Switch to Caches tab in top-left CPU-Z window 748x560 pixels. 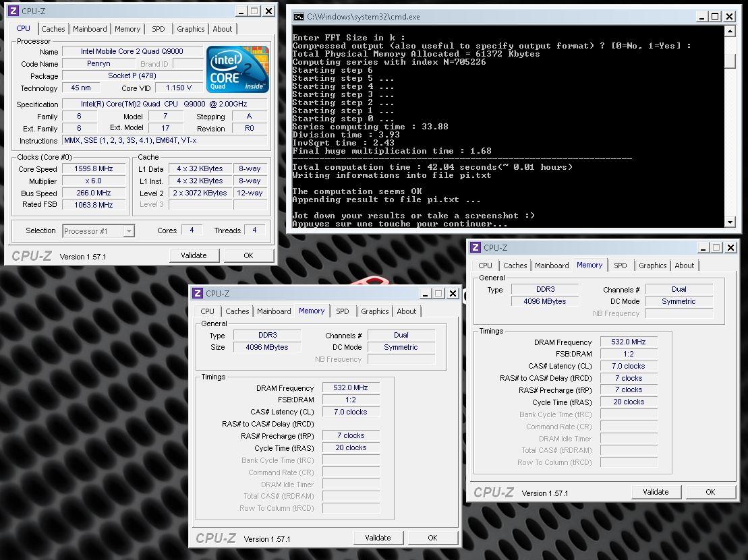(x=53, y=29)
